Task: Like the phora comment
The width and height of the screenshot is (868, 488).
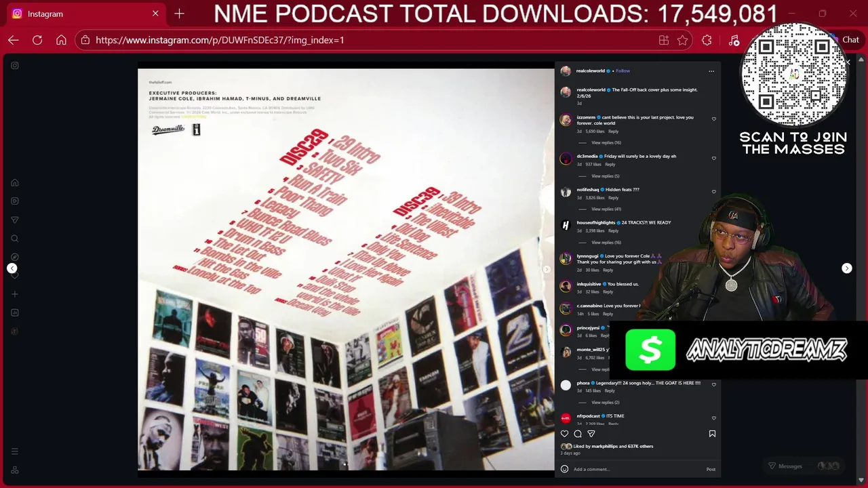Action: click(x=713, y=385)
